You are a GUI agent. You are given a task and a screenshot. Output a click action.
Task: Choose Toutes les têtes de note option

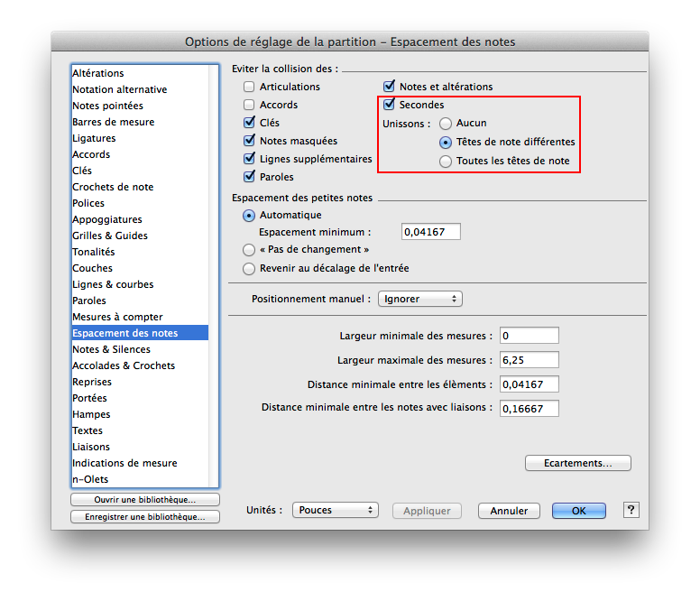(445, 161)
